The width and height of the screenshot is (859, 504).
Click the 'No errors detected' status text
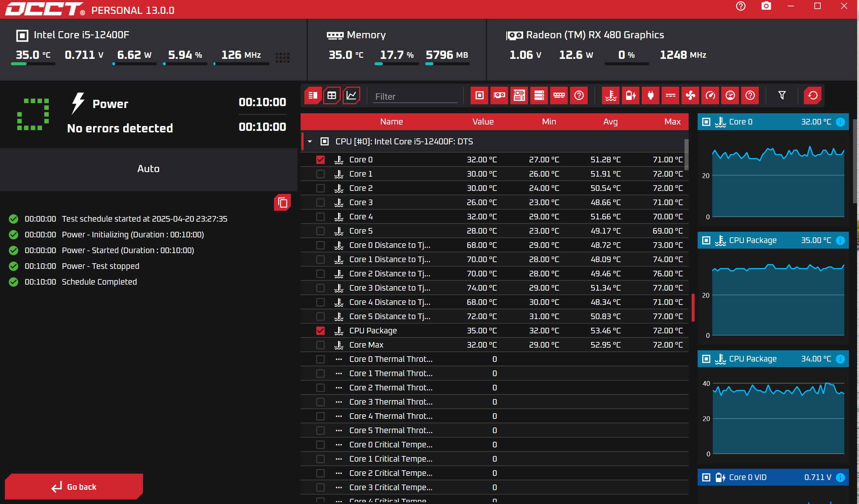click(120, 128)
